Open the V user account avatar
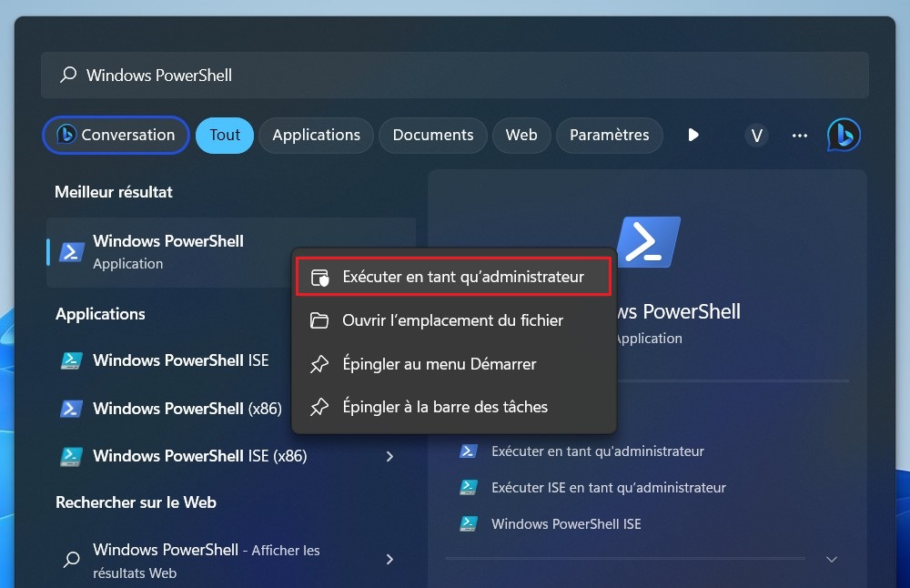Image resolution: width=910 pixels, height=588 pixels. click(x=756, y=136)
